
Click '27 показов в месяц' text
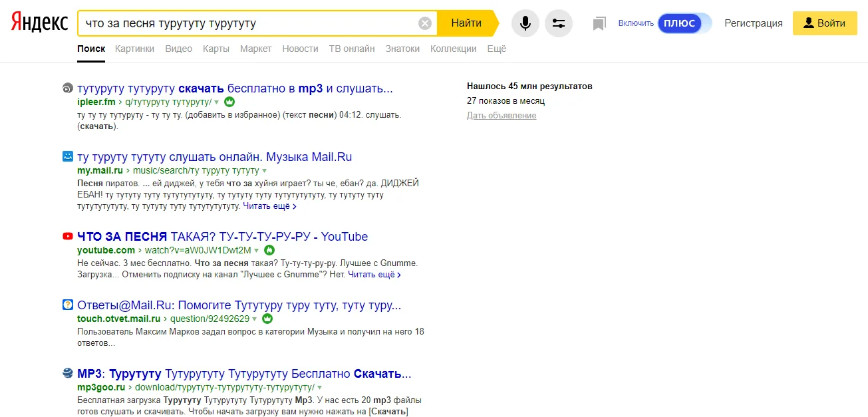[x=506, y=101]
